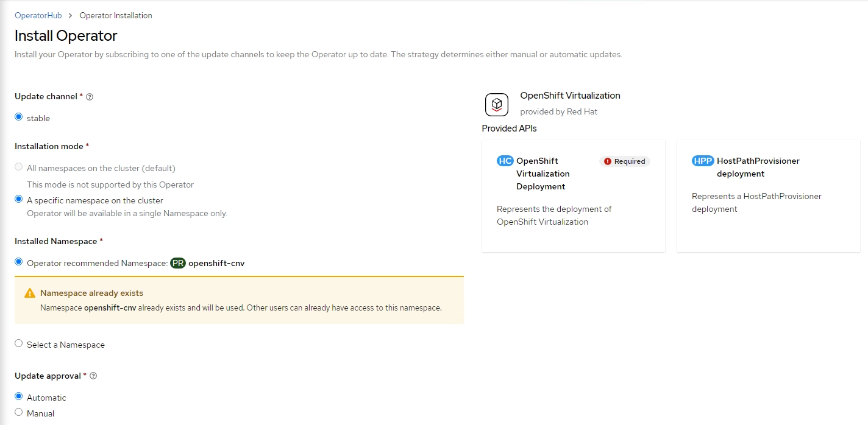
Task: Click the Update channel help icon
Action: coord(90,97)
